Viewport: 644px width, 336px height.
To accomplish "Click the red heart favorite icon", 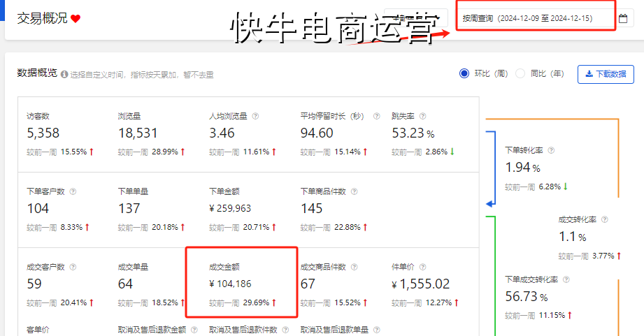I will pyautogui.click(x=76, y=18).
